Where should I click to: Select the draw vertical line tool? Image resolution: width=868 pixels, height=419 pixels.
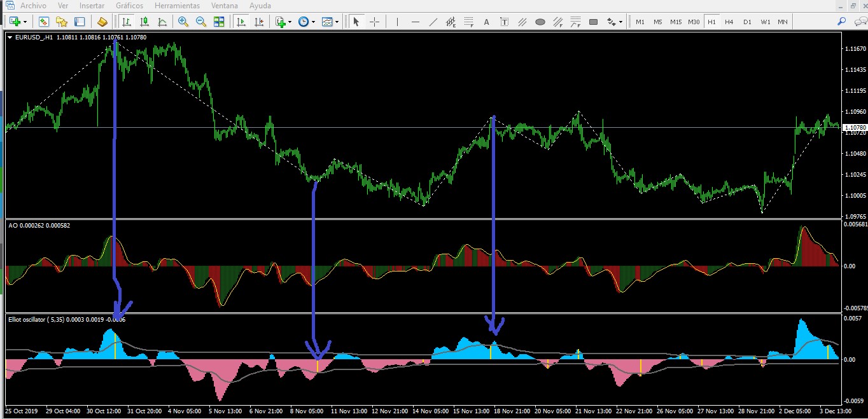(397, 22)
